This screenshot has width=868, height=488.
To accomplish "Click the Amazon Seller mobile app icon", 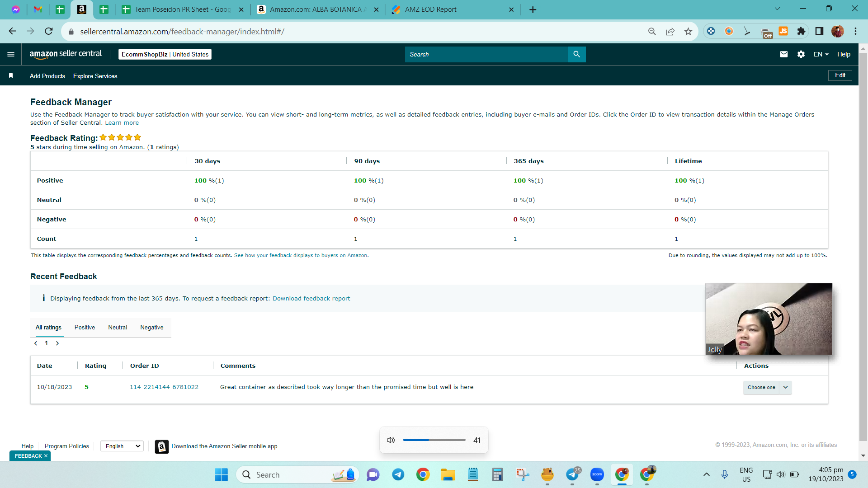I will coord(161,446).
